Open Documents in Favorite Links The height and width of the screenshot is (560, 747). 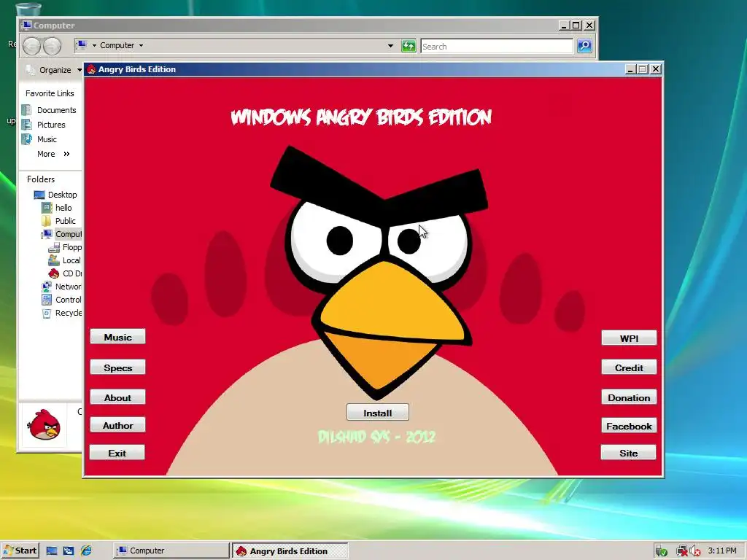click(x=56, y=110)
